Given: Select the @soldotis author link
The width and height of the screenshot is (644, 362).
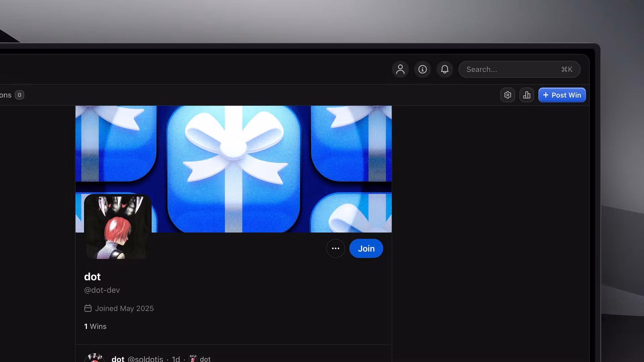Looking at the screenshot, I should tap(146, 359).
